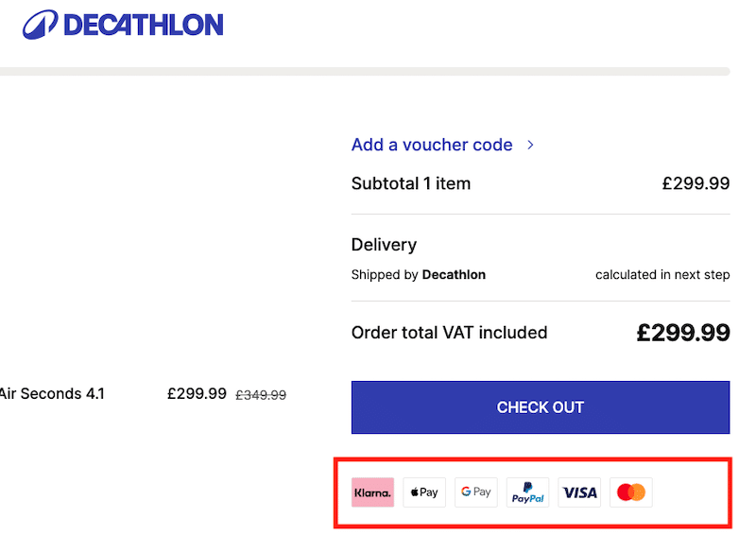This screenshot has height=535, width=756.
Task: Open the Air Seconds 4.1 product name
Action: [x=52, y=393]
